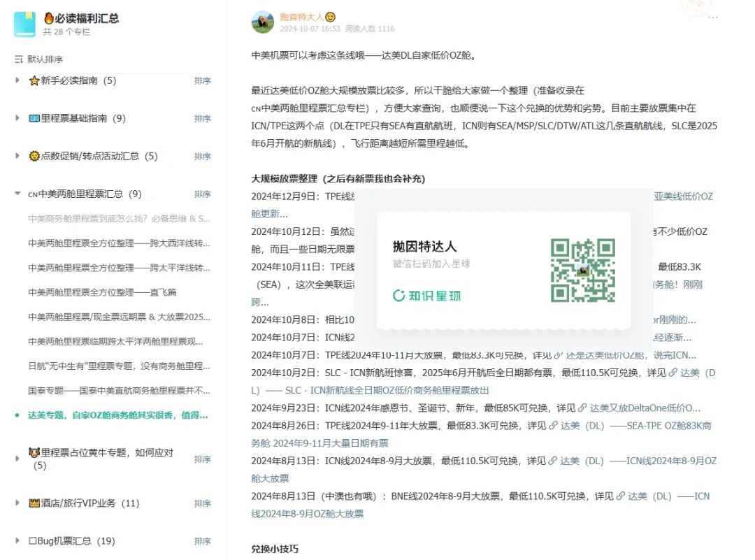
Task: Click the 必读福利汇总 column title
Action: (x=87, y=18)
